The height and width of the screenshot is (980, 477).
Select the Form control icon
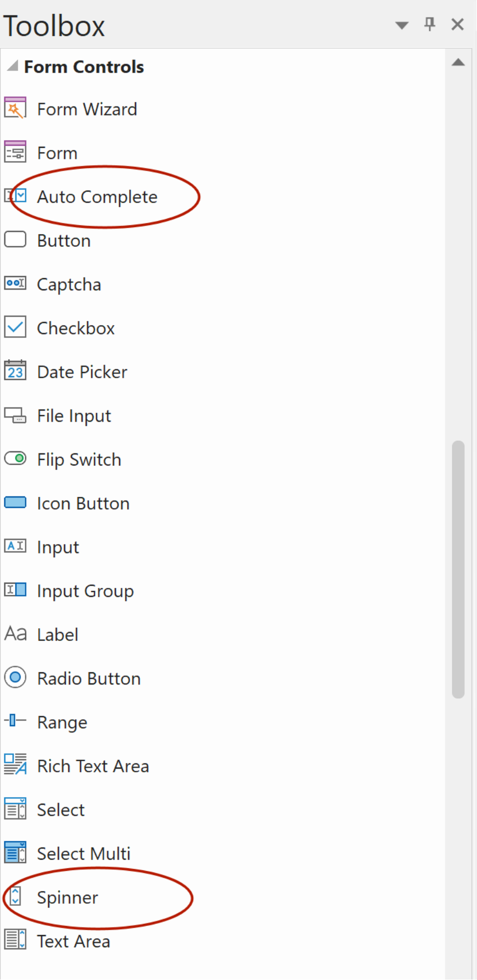click(15, 153)
